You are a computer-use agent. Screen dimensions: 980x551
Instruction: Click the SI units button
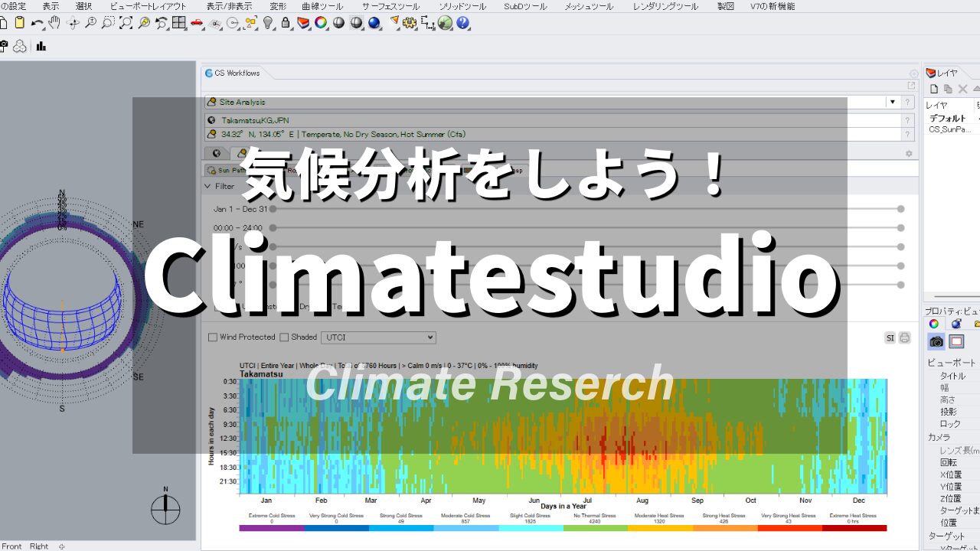pos(890,337)
